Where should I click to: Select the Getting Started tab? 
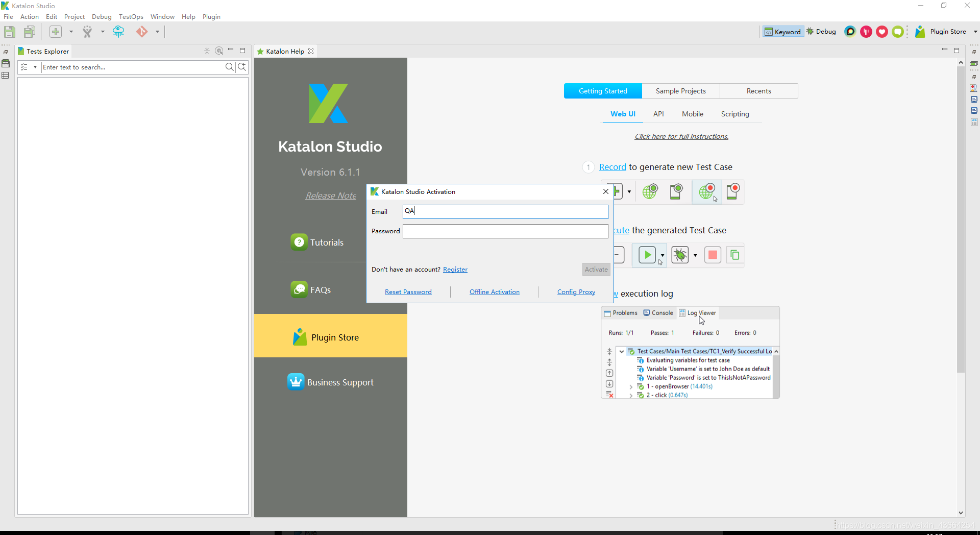[x=603, y=91]
